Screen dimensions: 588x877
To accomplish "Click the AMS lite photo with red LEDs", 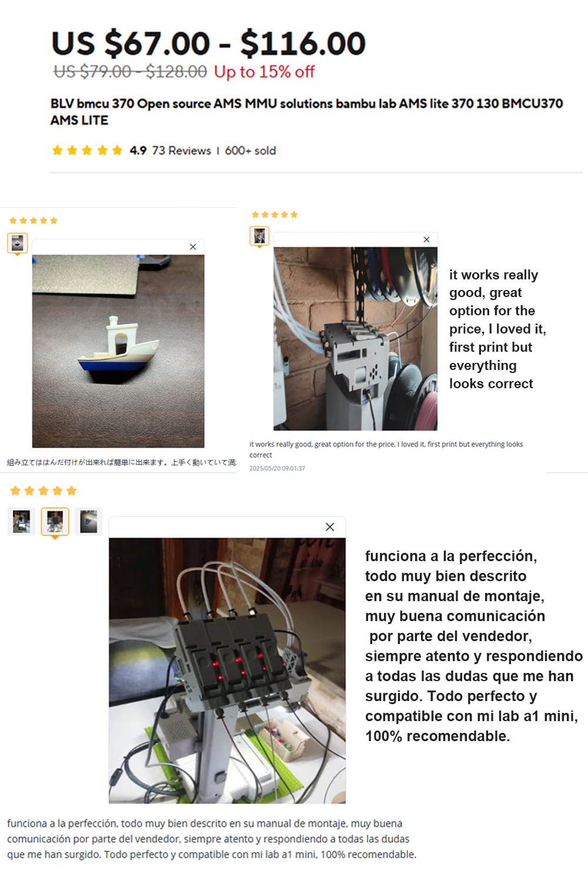I will [227, 671].
